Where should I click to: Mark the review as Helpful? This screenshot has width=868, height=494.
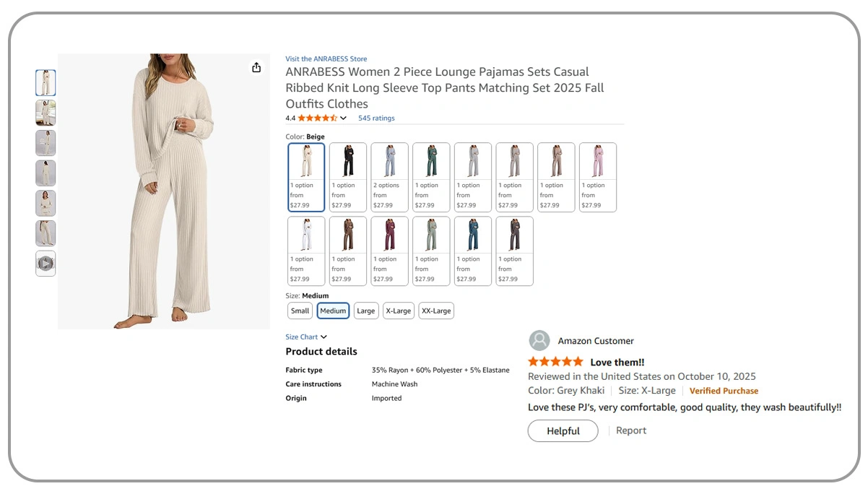(563, 431)
